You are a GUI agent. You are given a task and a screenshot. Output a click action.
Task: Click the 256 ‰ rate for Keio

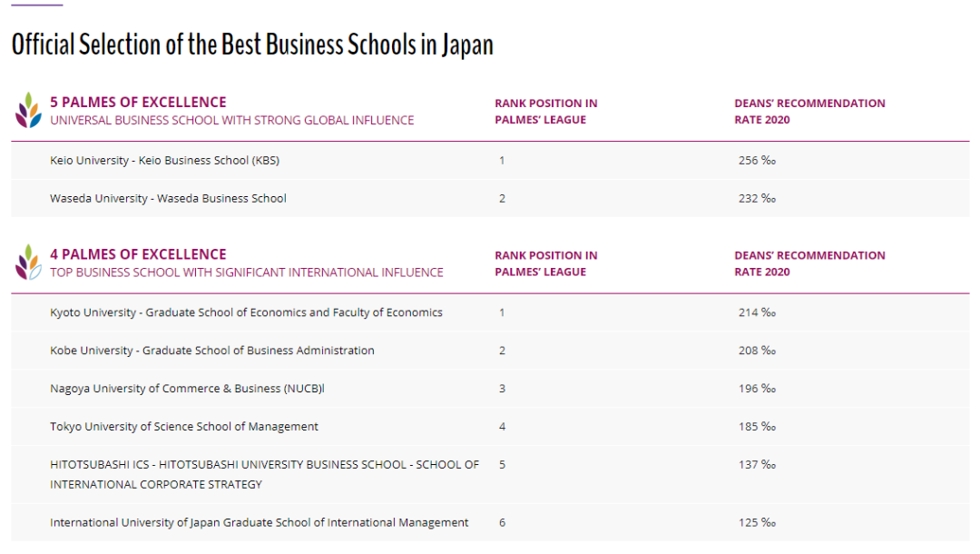[x=757, y=160]
